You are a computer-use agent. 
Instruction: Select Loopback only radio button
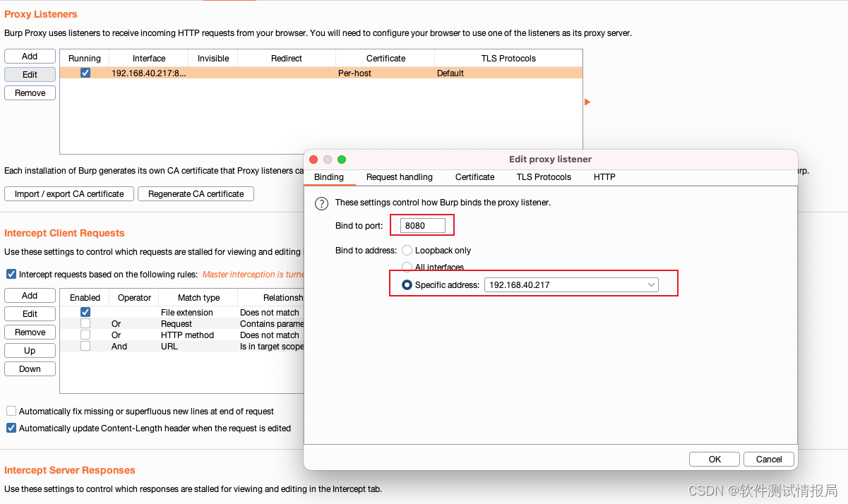tap(407, 251)
